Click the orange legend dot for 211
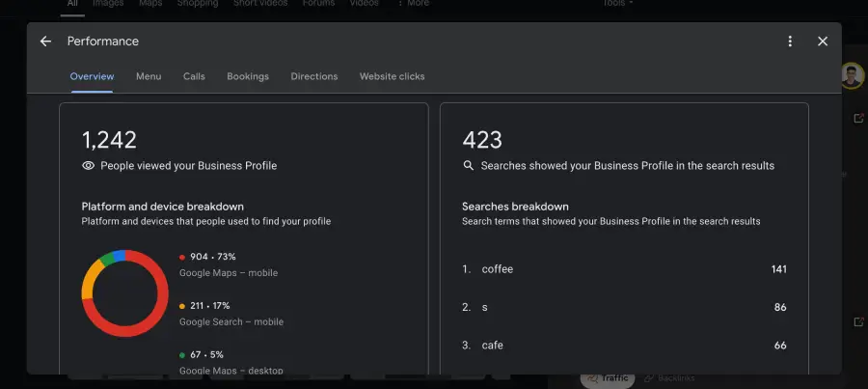Image resolution: width=868 pixels, height=389 pixels. (x=182, y=306)
